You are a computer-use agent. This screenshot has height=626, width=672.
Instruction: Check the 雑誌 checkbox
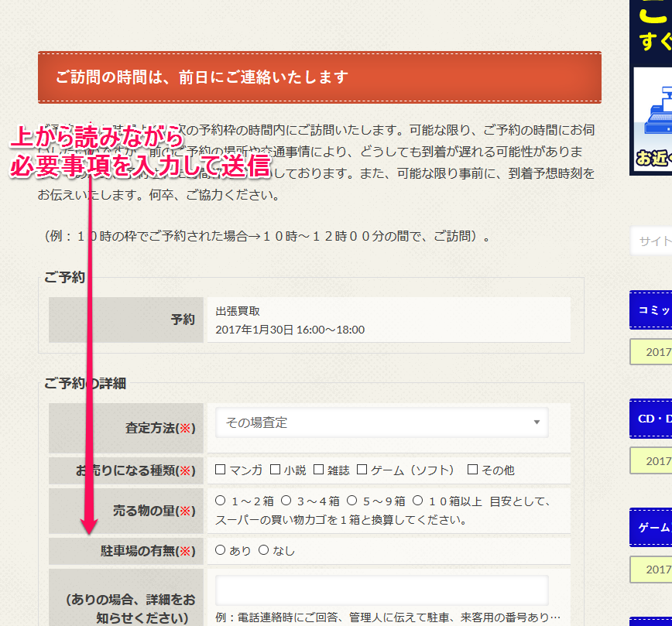[x=318, y=470]
